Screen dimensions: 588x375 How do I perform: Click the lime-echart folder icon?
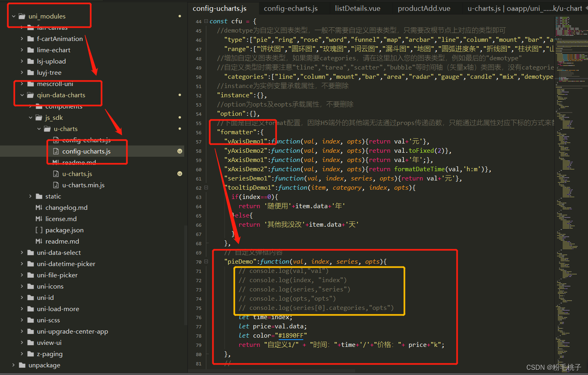coord(31,50)
